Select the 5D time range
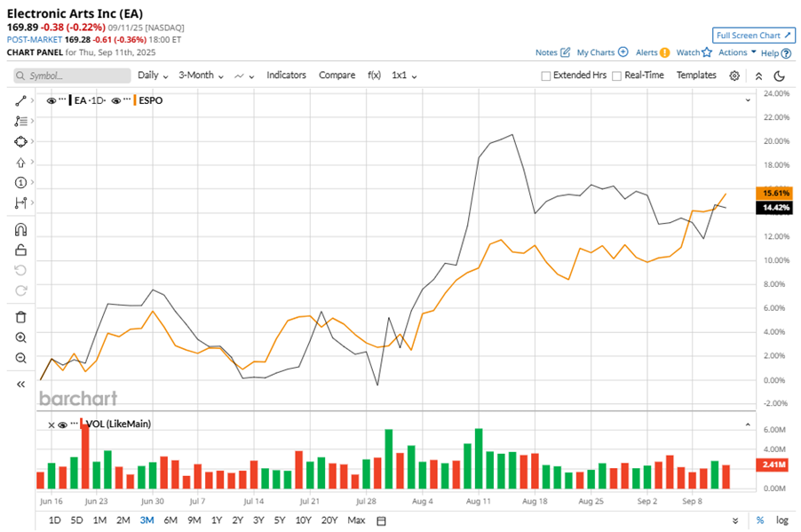This screenshot has height=532, width=801. coord(76,520)
